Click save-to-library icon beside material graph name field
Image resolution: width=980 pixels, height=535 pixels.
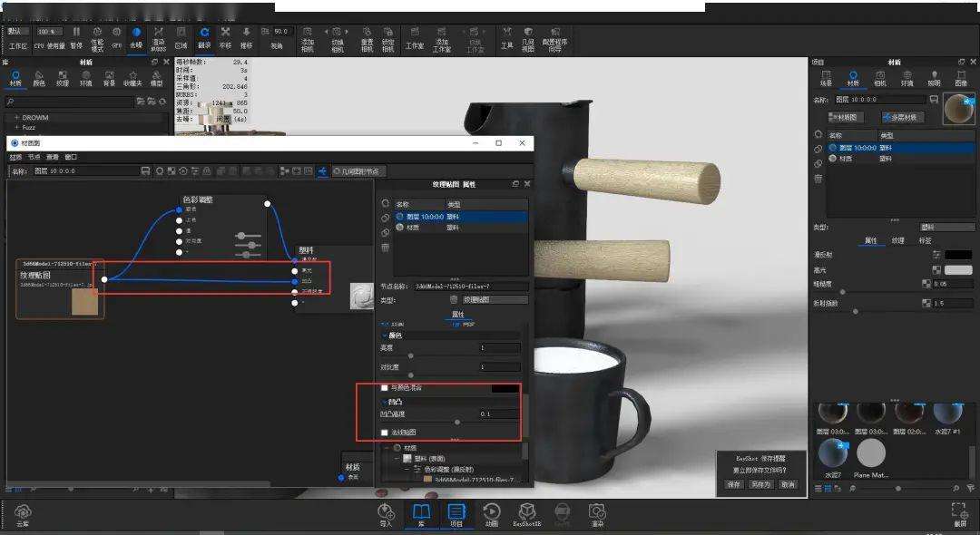pyautogui.click(x=145, y=170)
